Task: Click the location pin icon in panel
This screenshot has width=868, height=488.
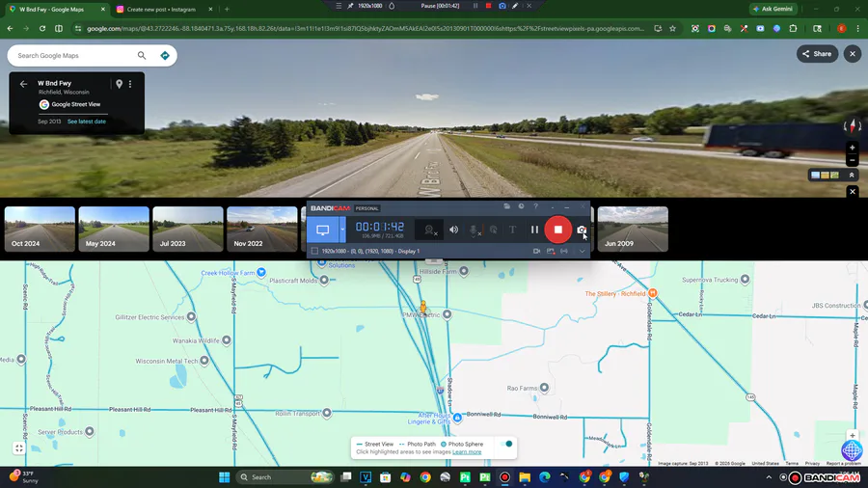Action: [x=119, y=84]
